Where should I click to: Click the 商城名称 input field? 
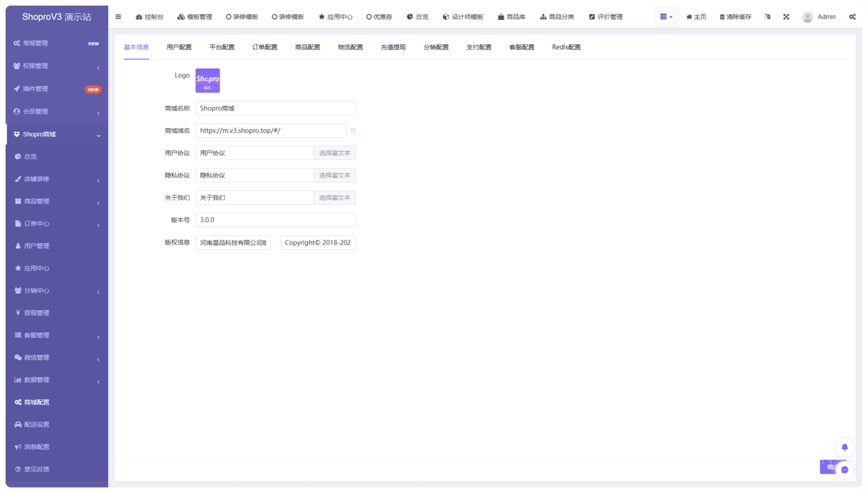[275, 108]
